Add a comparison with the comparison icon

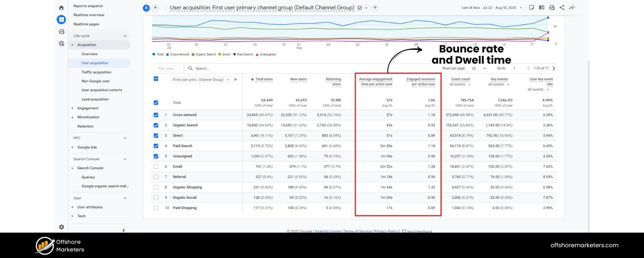541,7
